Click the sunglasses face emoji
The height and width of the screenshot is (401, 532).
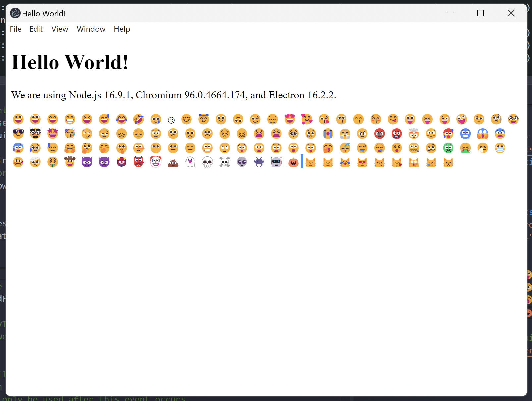click(18, 134)
